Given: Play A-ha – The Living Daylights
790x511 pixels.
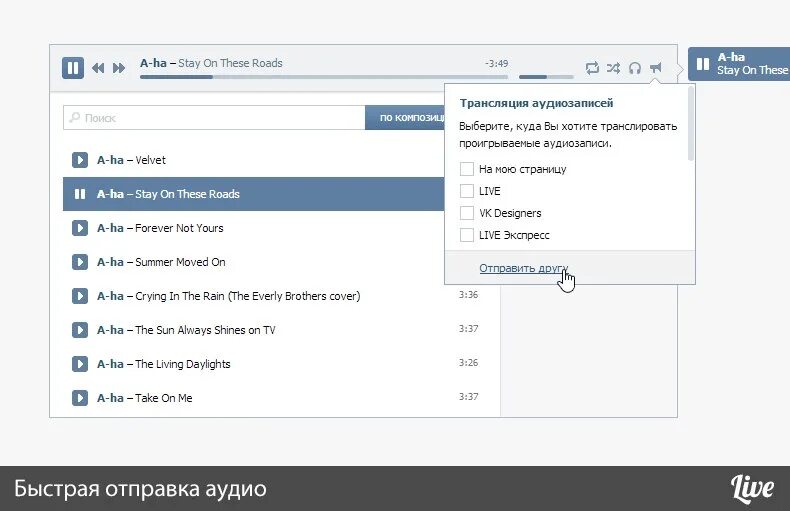Looking at the screenshot, I should (x=80, y=364).
